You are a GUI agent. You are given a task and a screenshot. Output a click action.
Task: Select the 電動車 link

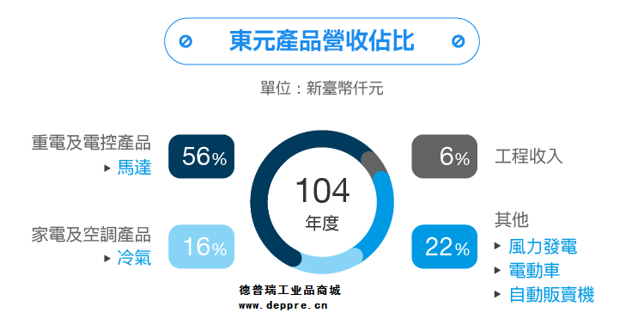(534, 271)
